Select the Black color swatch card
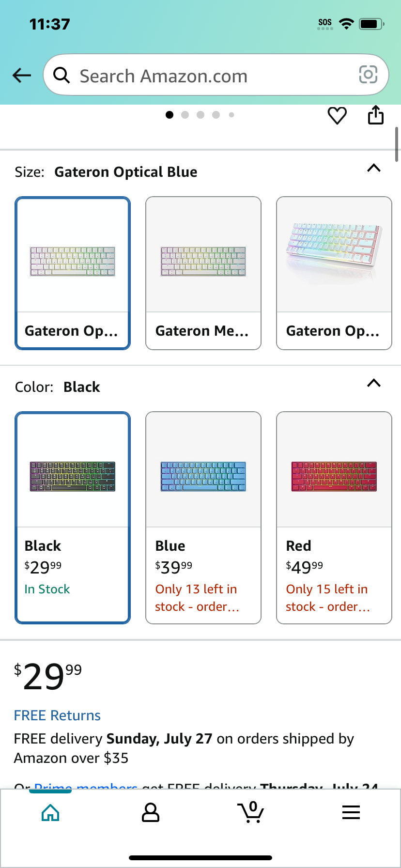 pos(73,518)
